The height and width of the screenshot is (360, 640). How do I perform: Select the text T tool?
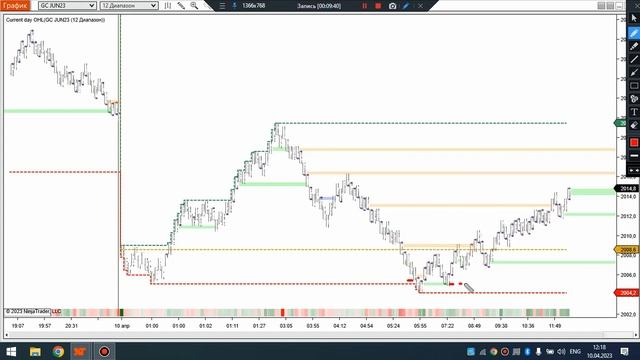click(x=634, y=112)
